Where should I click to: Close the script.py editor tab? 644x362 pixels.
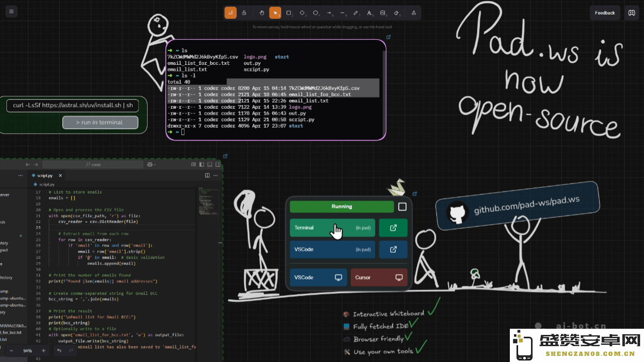click(x=60, y=175)
